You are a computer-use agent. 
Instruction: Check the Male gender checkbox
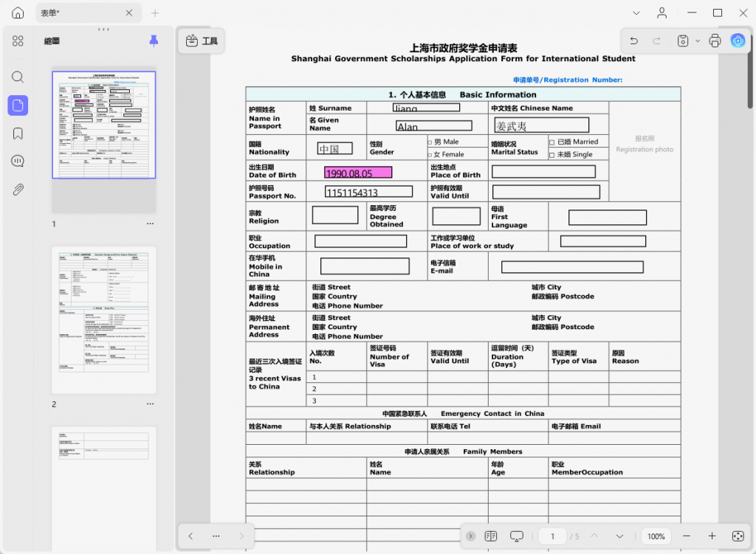click(430, 142)
